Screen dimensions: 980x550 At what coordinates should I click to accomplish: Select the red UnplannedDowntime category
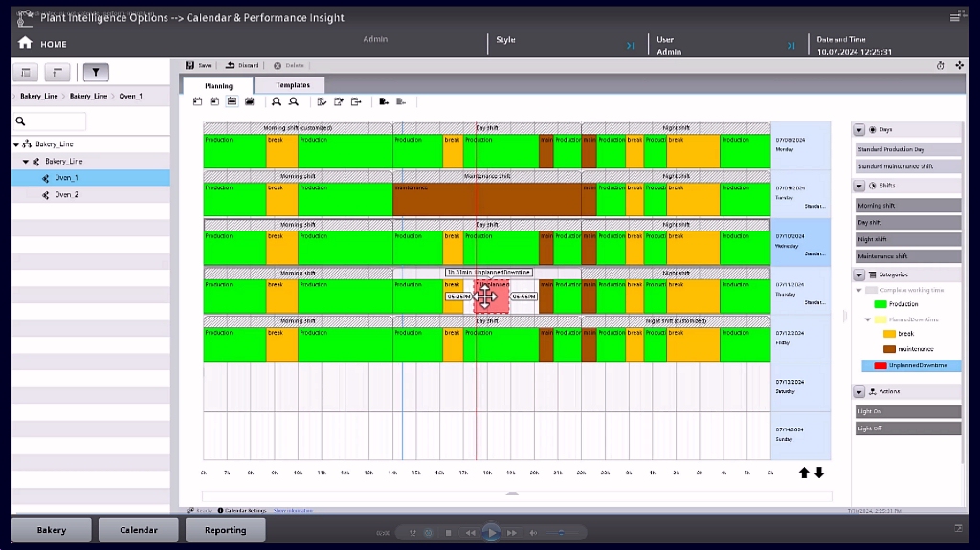[911, 365]
